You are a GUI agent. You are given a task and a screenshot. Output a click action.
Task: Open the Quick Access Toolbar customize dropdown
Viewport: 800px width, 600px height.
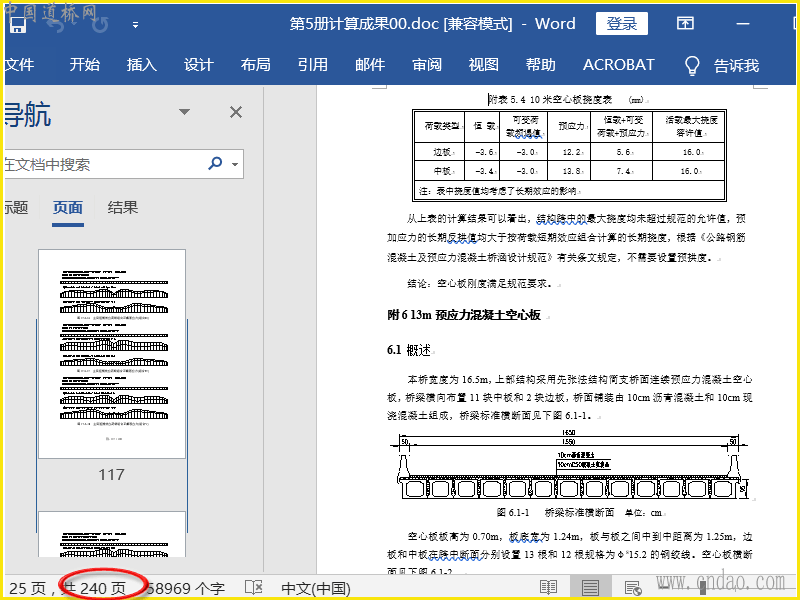[x=135, y=24]
